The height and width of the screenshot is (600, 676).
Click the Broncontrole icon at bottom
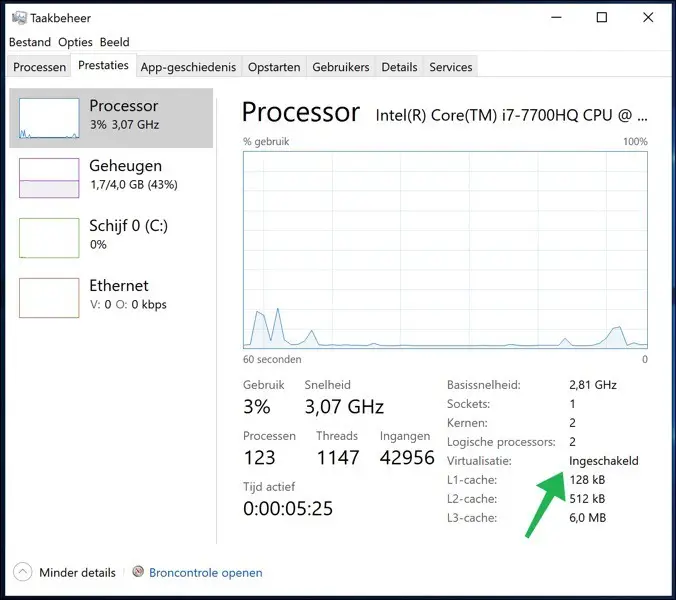[138, 572]
